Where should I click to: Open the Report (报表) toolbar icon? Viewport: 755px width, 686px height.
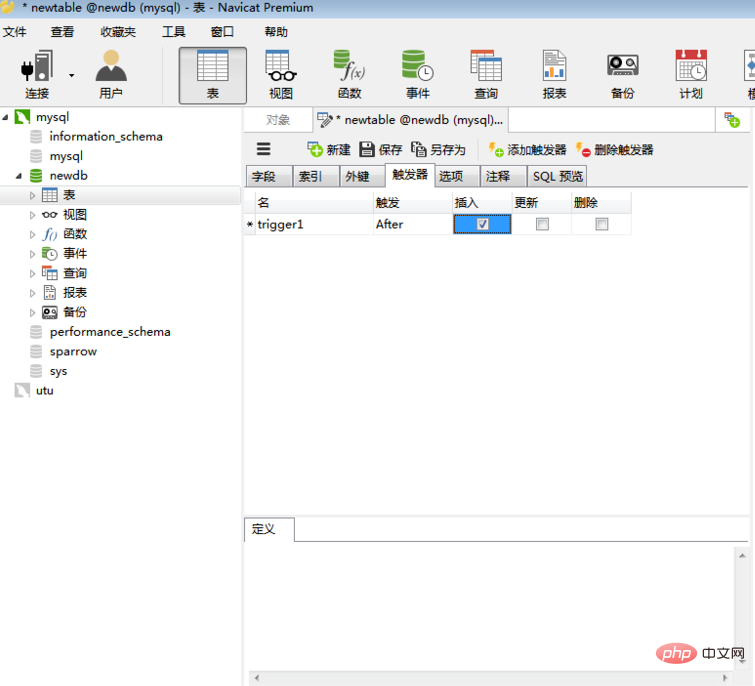554,75
